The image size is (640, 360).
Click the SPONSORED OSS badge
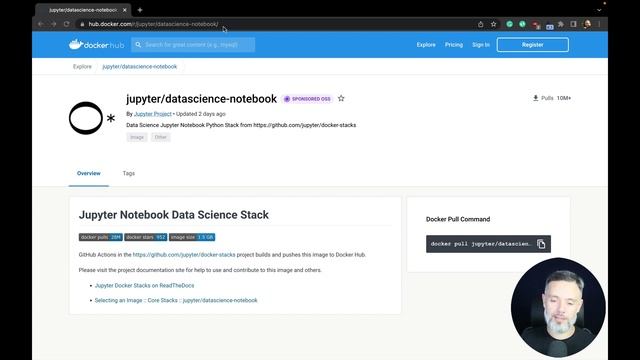point(307,99)
